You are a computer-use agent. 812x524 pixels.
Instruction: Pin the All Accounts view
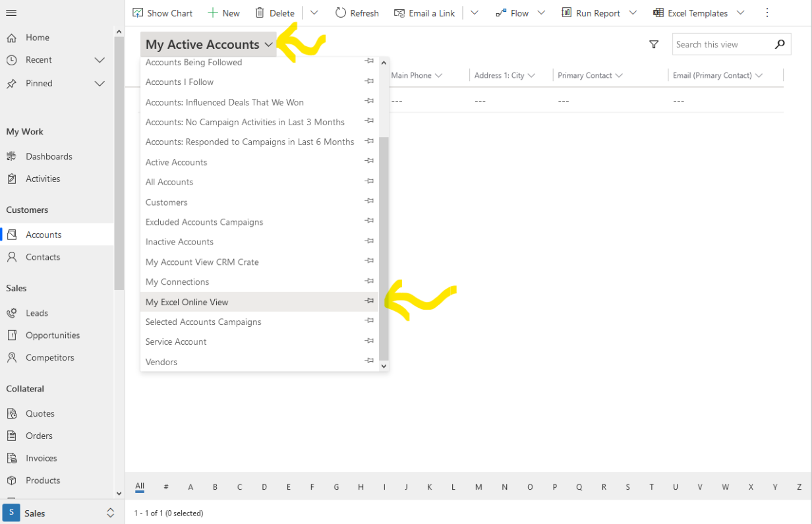369,181
